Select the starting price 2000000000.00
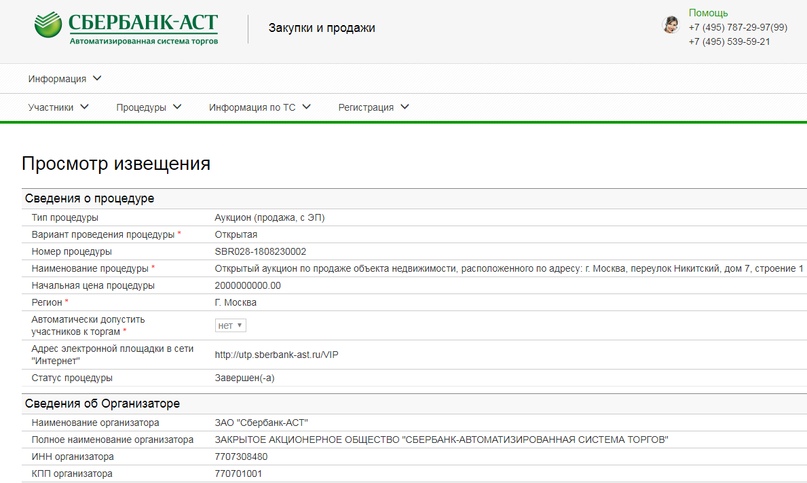This screenshot has width=807, height=483. coord(248,286)
